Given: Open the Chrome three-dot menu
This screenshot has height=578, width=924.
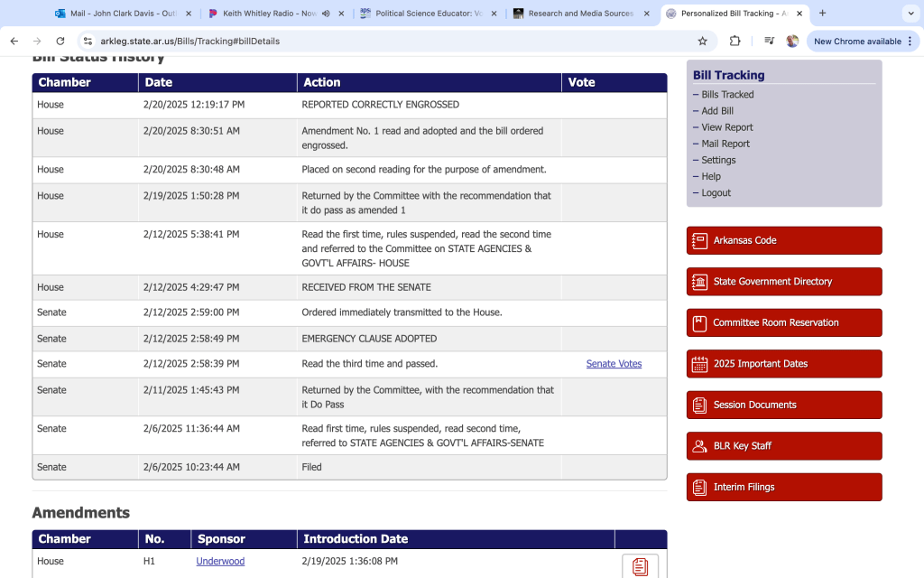Looking at the screenshot, I should click(x=910, y=42).
